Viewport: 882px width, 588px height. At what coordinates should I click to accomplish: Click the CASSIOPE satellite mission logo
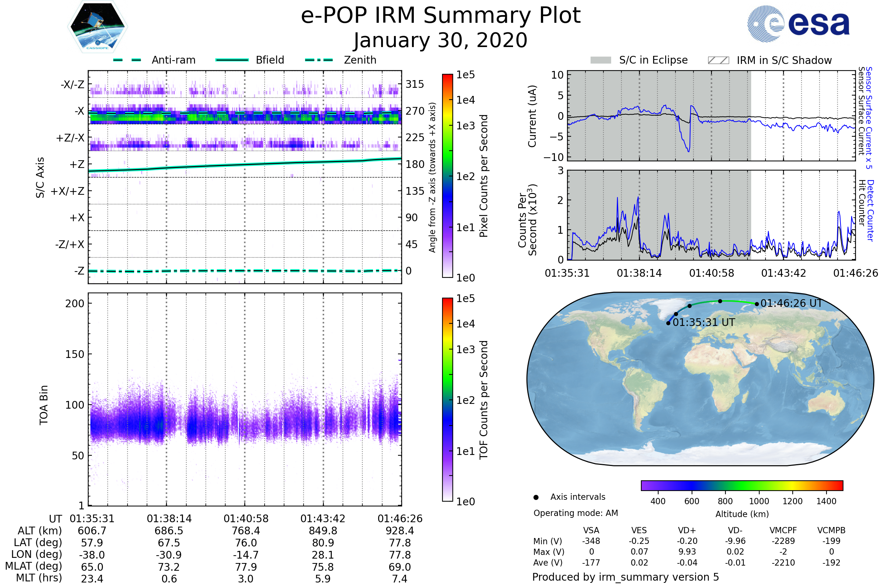(97, 27)
